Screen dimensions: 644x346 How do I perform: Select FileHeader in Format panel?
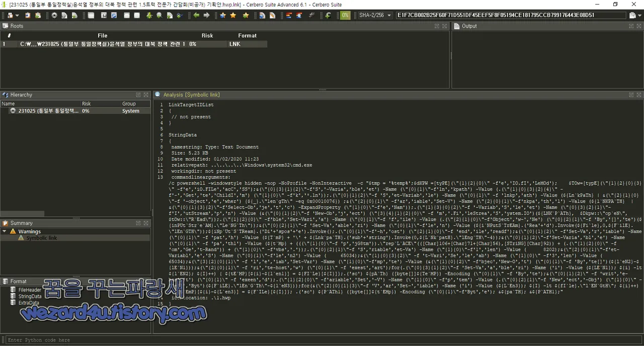(x=30, y=290)
